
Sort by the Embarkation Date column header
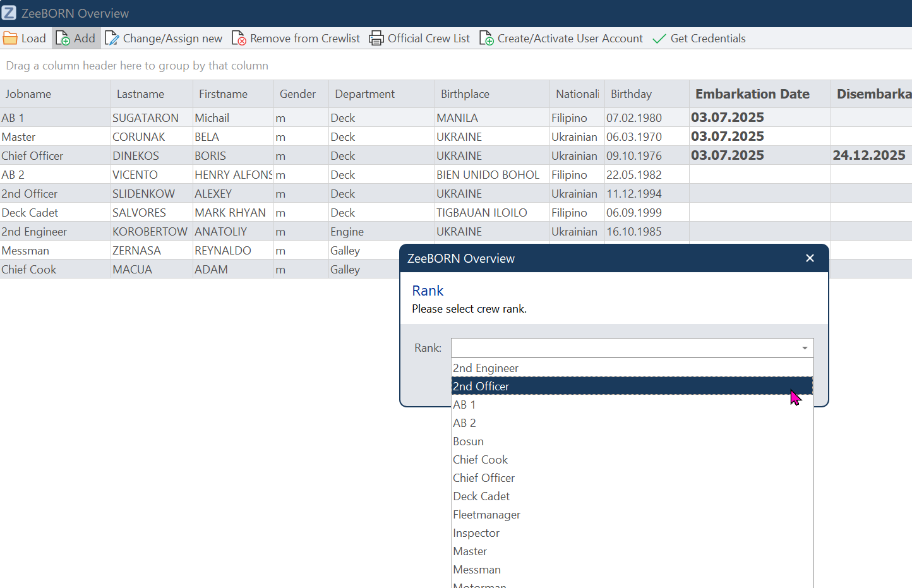tap(760, 94)
